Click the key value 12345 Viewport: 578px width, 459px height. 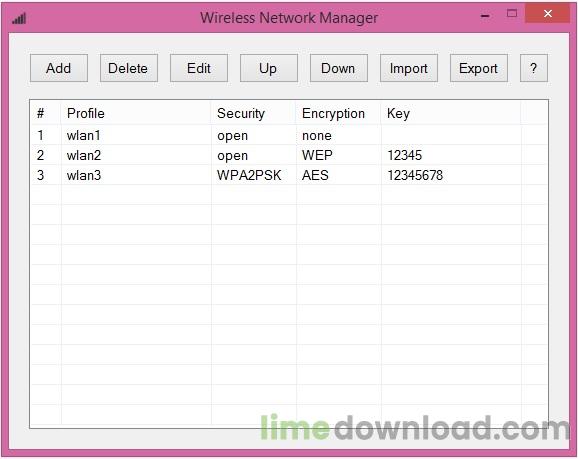404,155
